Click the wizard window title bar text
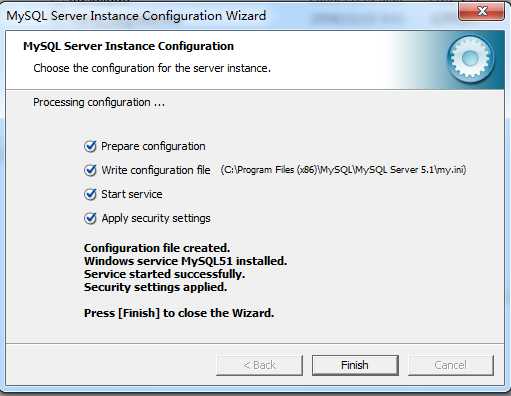The width and height of the screenshot is (511, 396). click(136, 16)
